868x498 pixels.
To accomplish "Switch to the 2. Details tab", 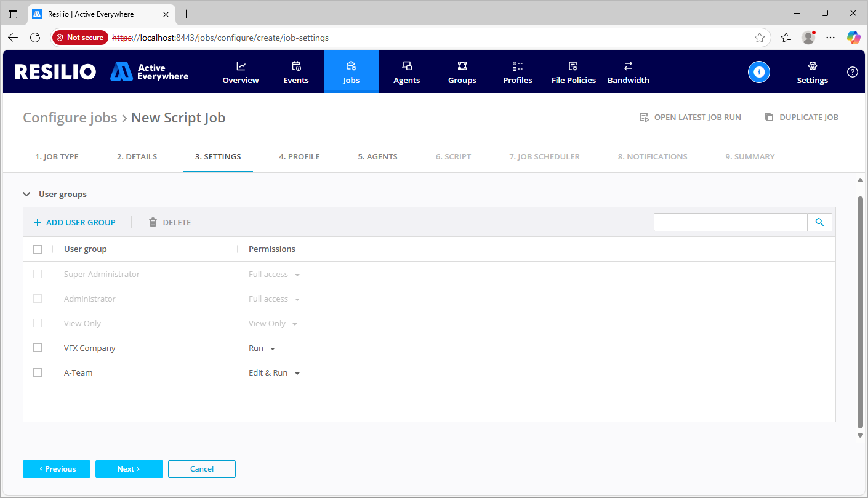I will [137, 156].
